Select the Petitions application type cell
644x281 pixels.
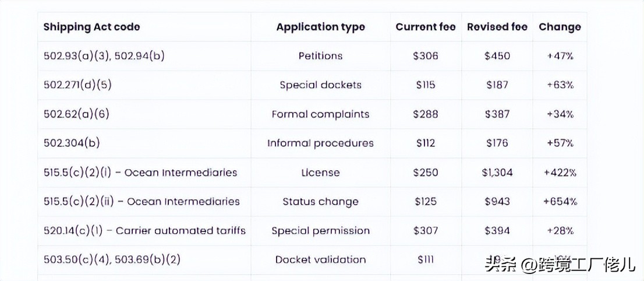[320, 56]
